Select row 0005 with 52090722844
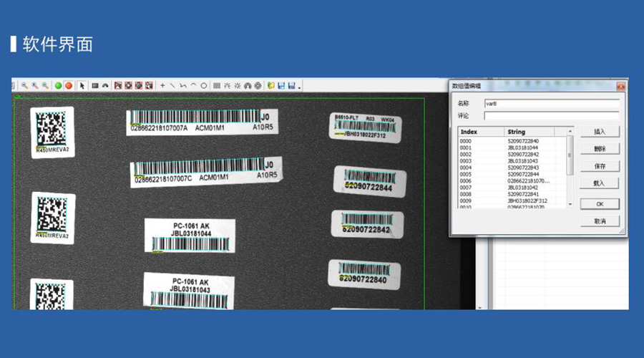This screenshot has height=358, width=644. pos(512,174)
